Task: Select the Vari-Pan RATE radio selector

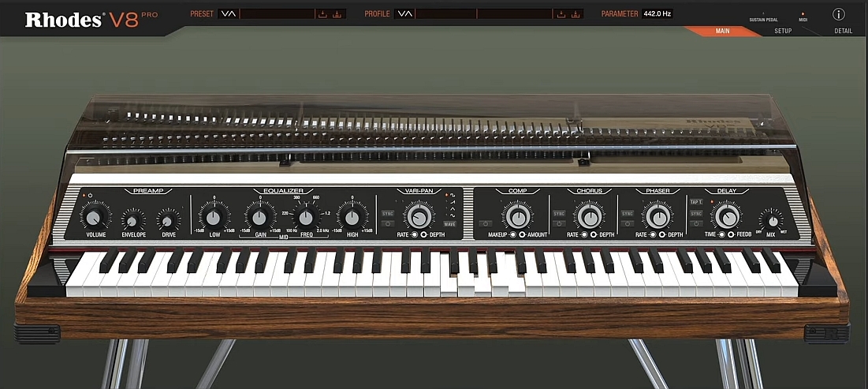Action: coord(414,234)
